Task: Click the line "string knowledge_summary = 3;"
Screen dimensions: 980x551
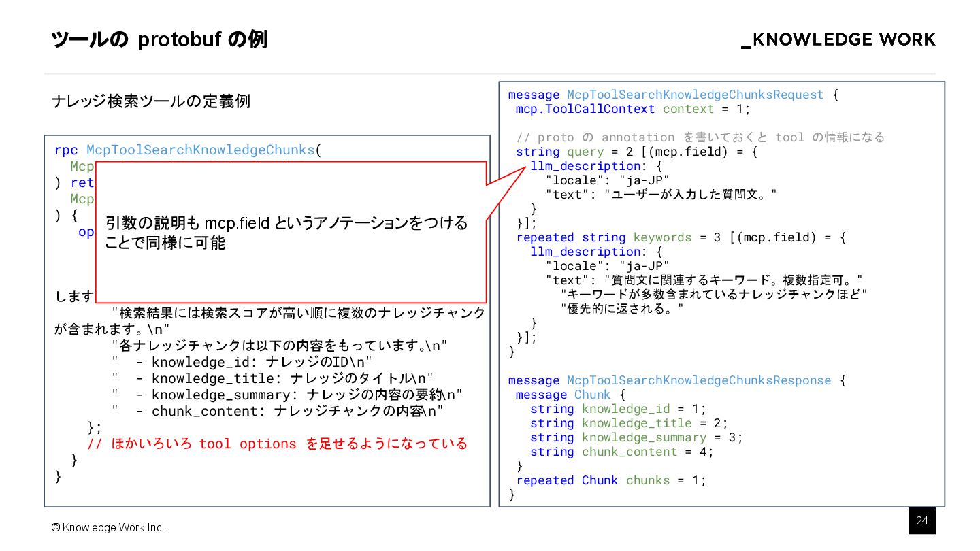Action: (637, 437)
